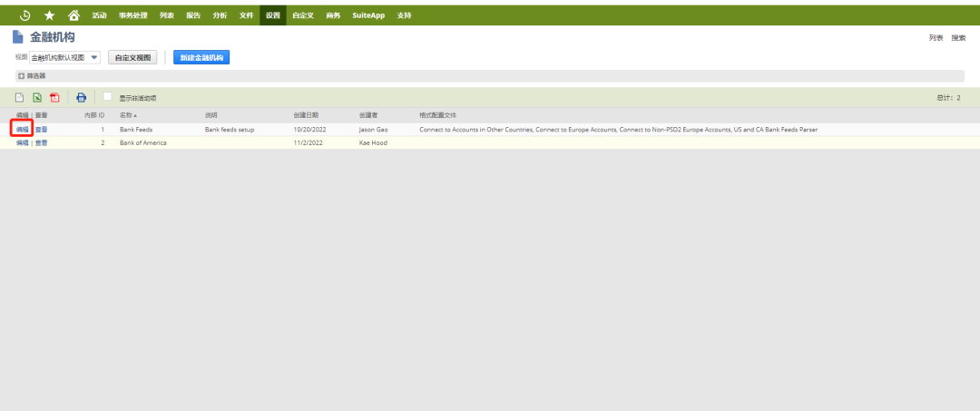
Task: Click the Jason Gao creator cell
Action: click(x=374, y=130)
